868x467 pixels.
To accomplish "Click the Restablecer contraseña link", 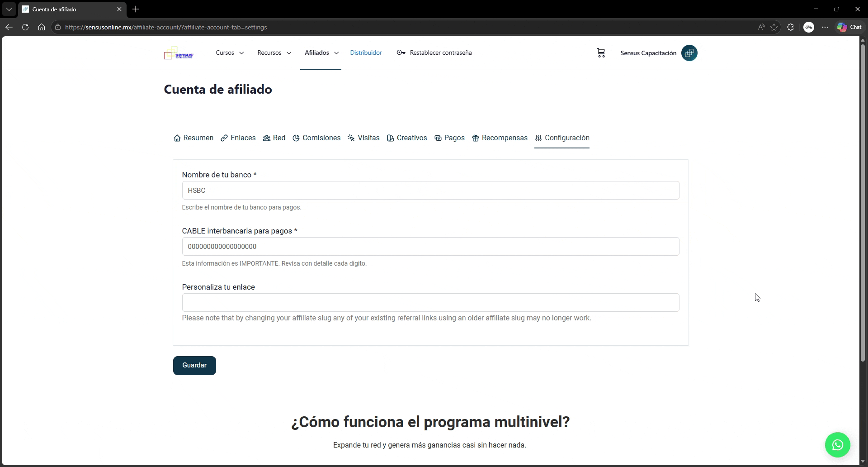I will 434,53.
